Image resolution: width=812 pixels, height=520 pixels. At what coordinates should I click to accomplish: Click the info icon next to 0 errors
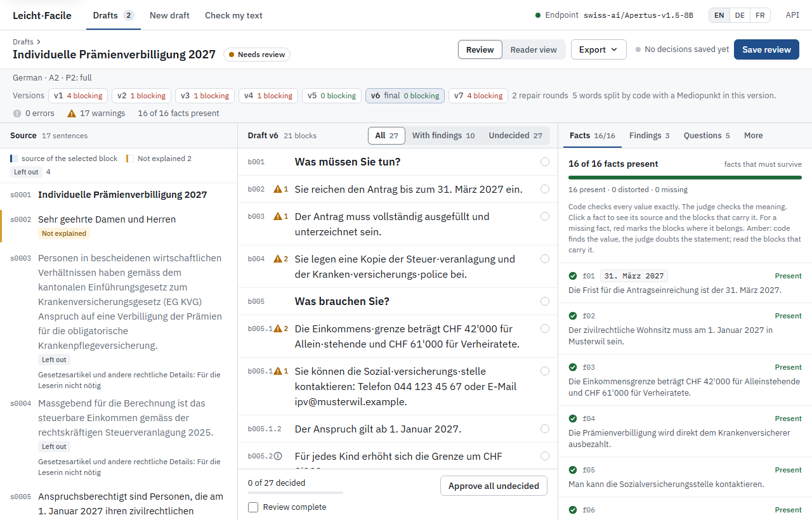pyautogui.click(x=17, y=114)
